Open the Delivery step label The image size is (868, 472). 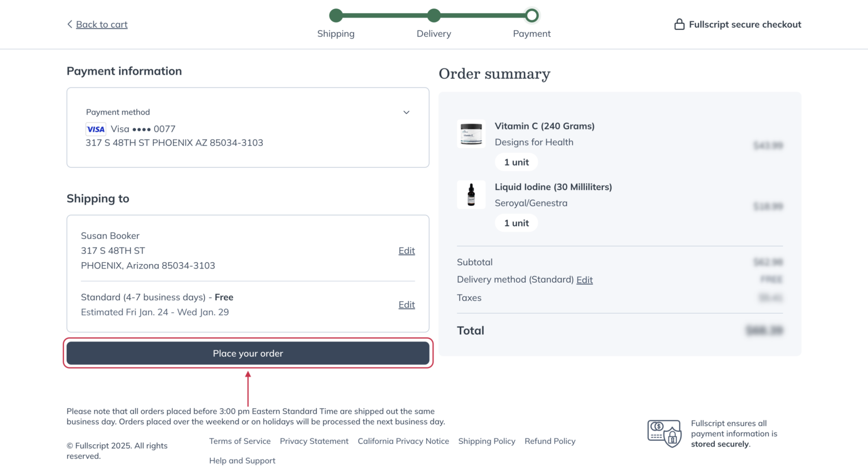[x=433, y=33]
